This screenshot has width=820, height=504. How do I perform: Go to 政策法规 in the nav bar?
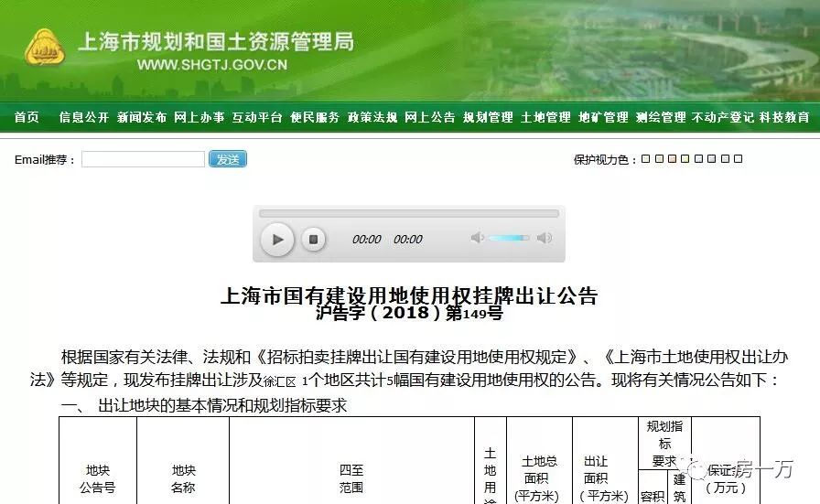click(x=372, y=117)
